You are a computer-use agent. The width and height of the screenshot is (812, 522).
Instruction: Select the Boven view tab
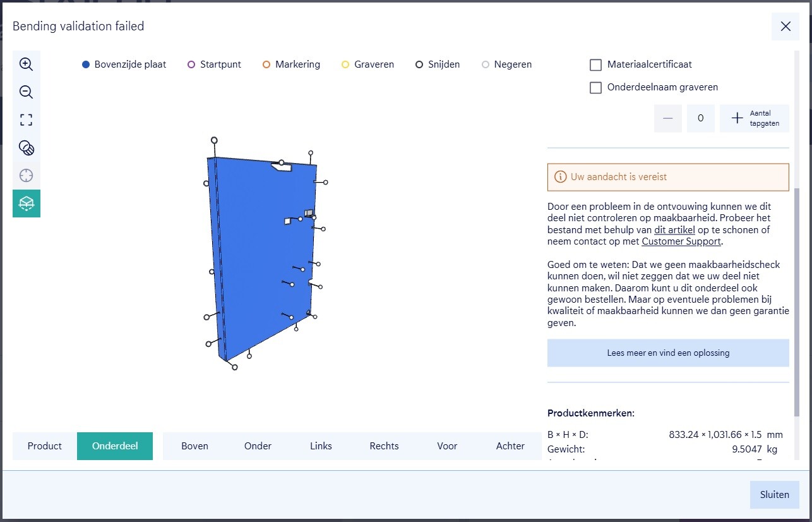(194, 446)
